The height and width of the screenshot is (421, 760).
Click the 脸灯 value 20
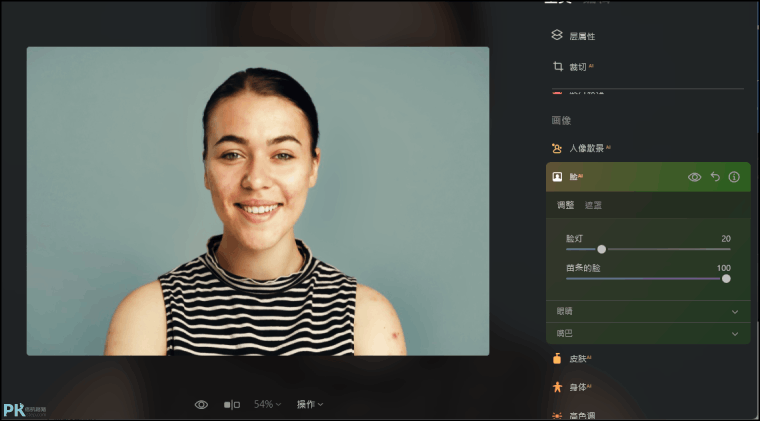[x=726, y=238]
